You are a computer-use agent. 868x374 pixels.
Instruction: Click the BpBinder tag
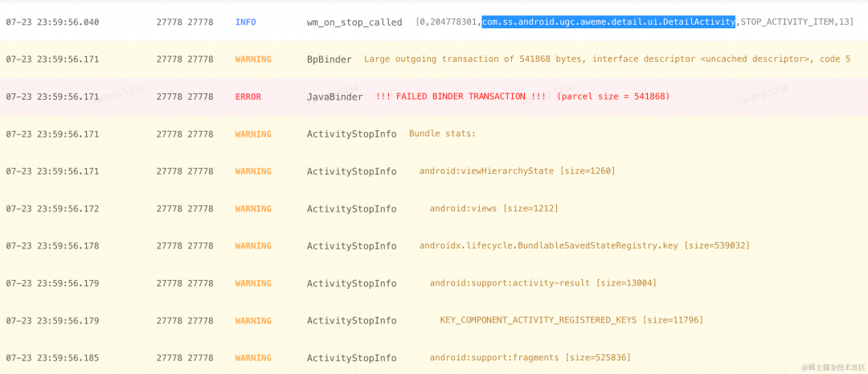(330, 60)
